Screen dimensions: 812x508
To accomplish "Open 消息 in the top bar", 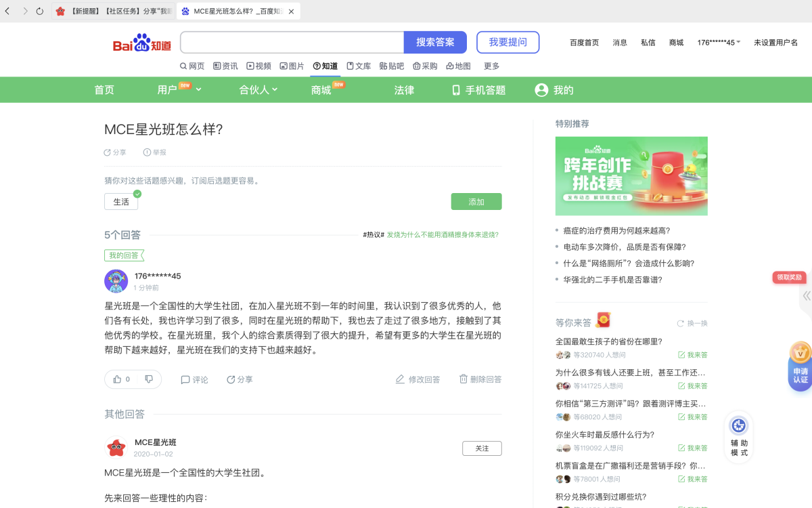I will tap(620, 43).
